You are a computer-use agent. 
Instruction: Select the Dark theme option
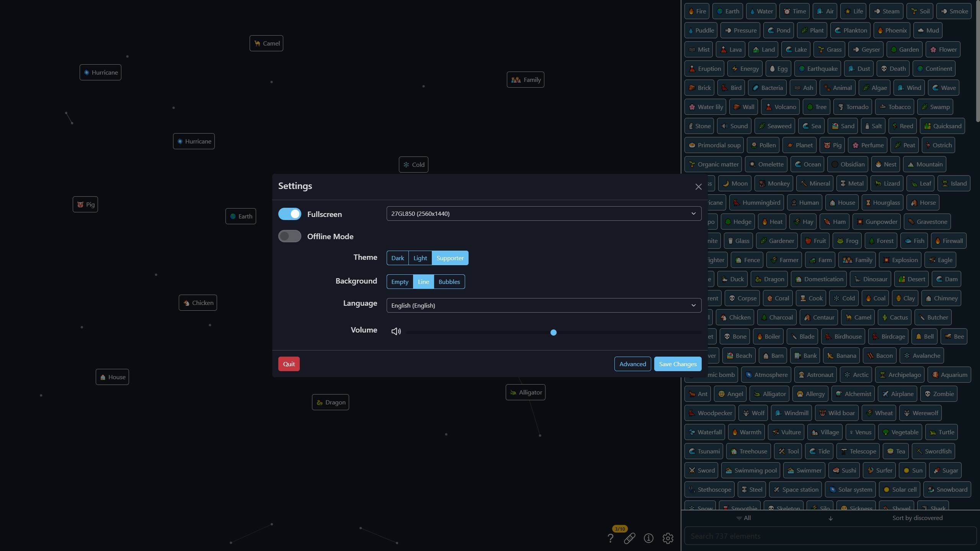[x=397, y=258]
